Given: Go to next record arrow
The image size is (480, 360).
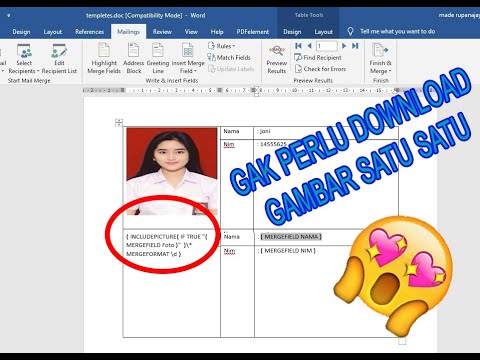Looking at the screenshot, I should tap(344, 46).
